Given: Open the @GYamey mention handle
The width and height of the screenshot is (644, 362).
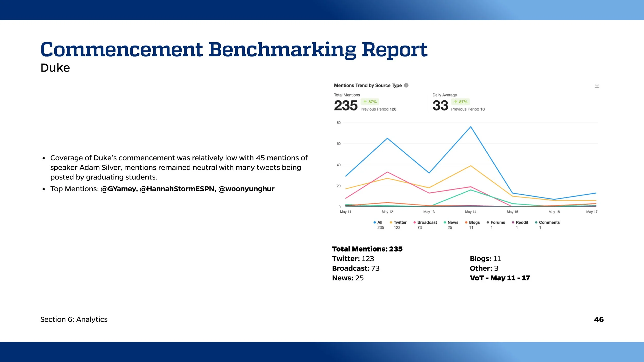Looking at the screenshot, I should pos(118,189).
